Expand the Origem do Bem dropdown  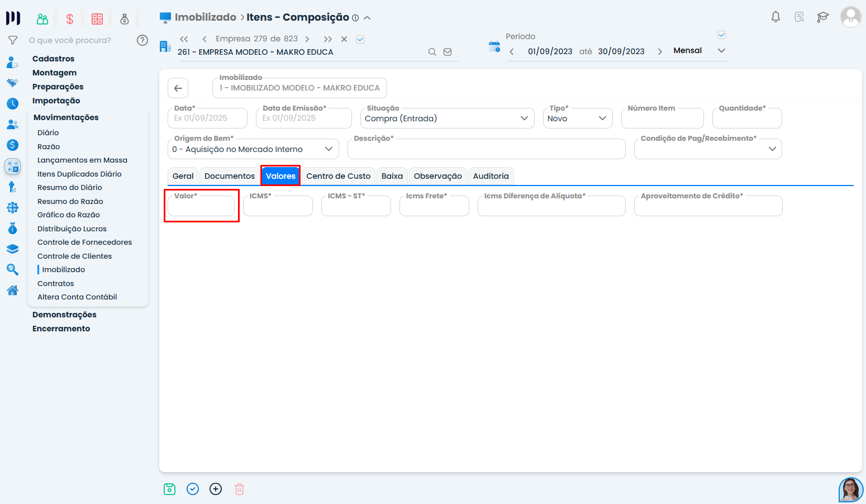(253, 149)
